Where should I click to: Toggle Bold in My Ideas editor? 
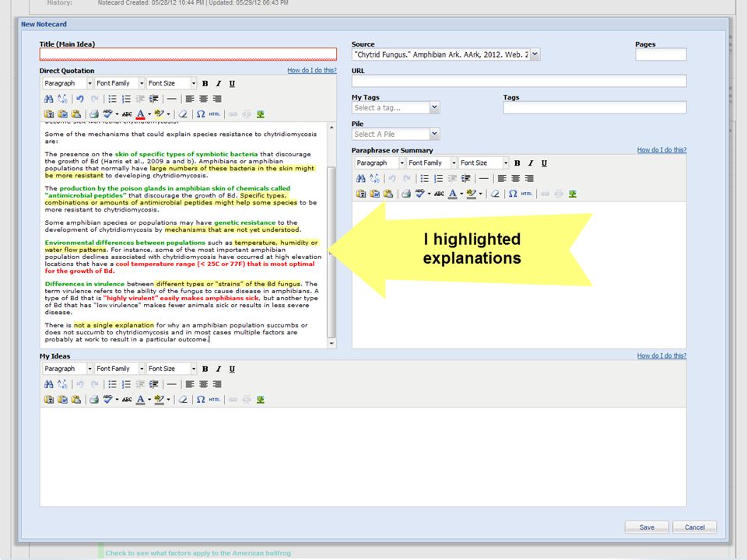pos(205,369)
